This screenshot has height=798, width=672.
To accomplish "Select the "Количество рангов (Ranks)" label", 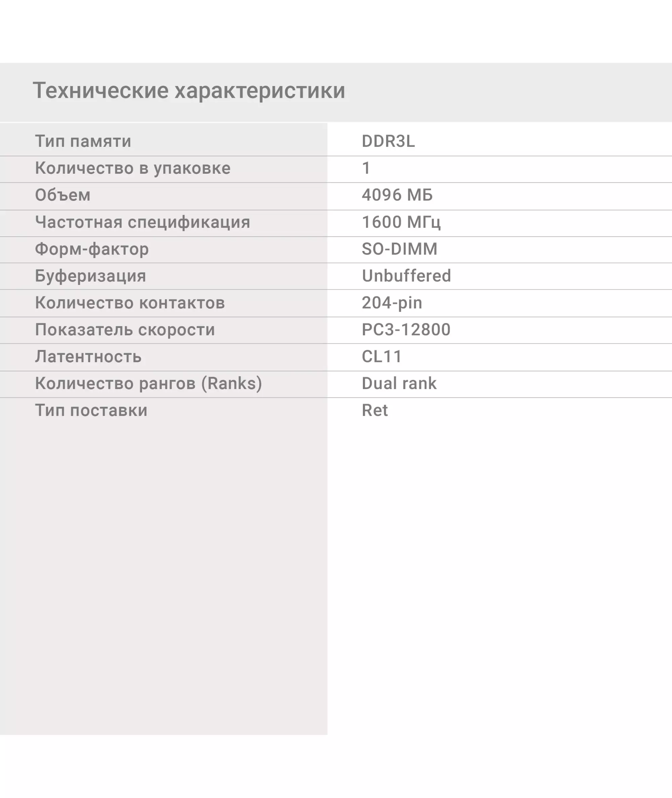I will coord(149,384).
